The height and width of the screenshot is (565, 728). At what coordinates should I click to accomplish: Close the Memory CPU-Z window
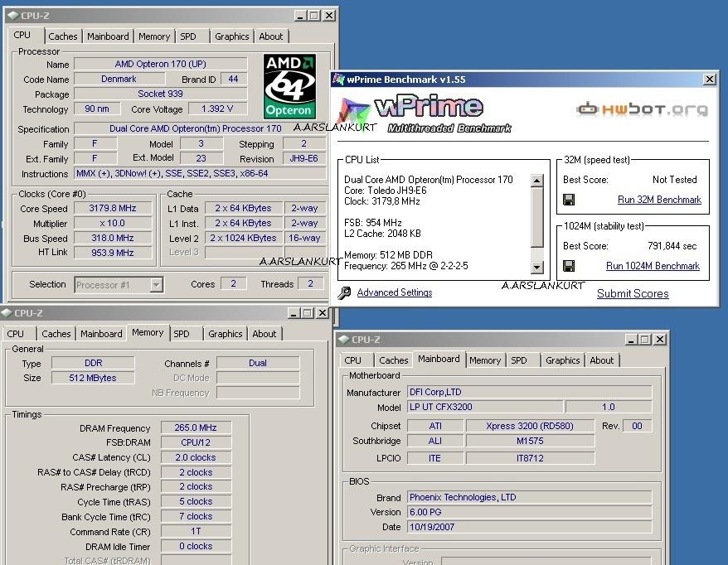323,313
